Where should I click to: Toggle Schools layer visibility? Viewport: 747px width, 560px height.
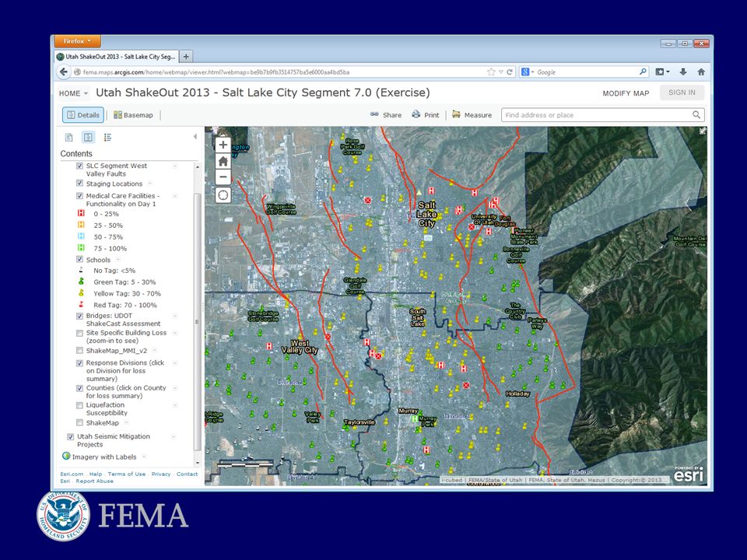[x=79, y=260]
